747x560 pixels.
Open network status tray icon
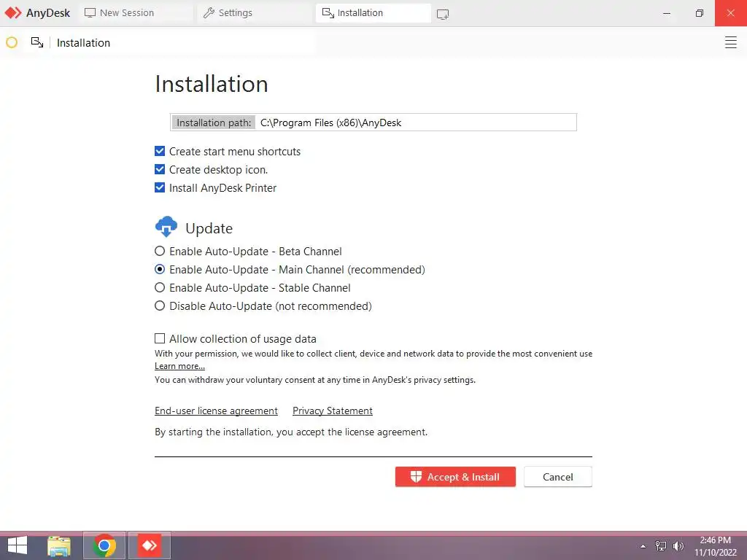point(661,546)
